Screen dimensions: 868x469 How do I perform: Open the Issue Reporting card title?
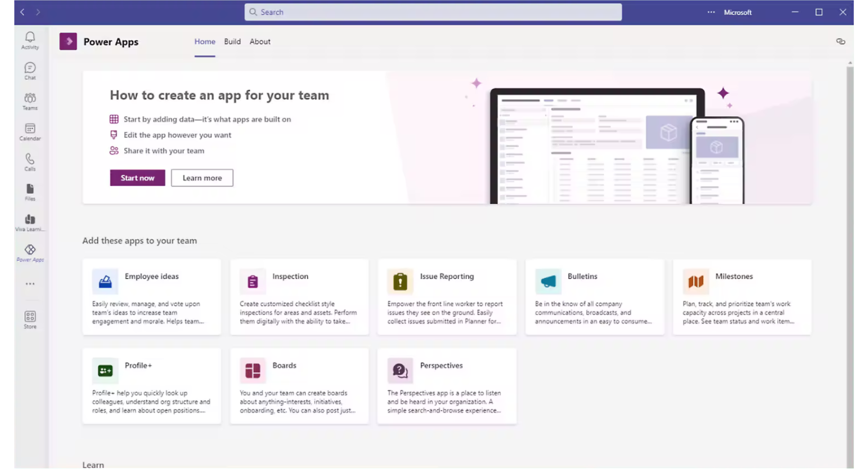point(447,276)
